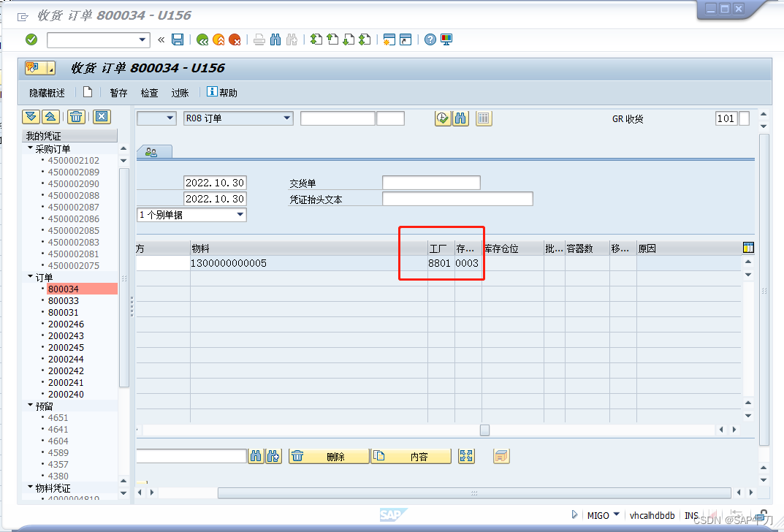Screen dimensions: 784x532
Task: Click 过账 post button
Action: click(x=180, y=93)
